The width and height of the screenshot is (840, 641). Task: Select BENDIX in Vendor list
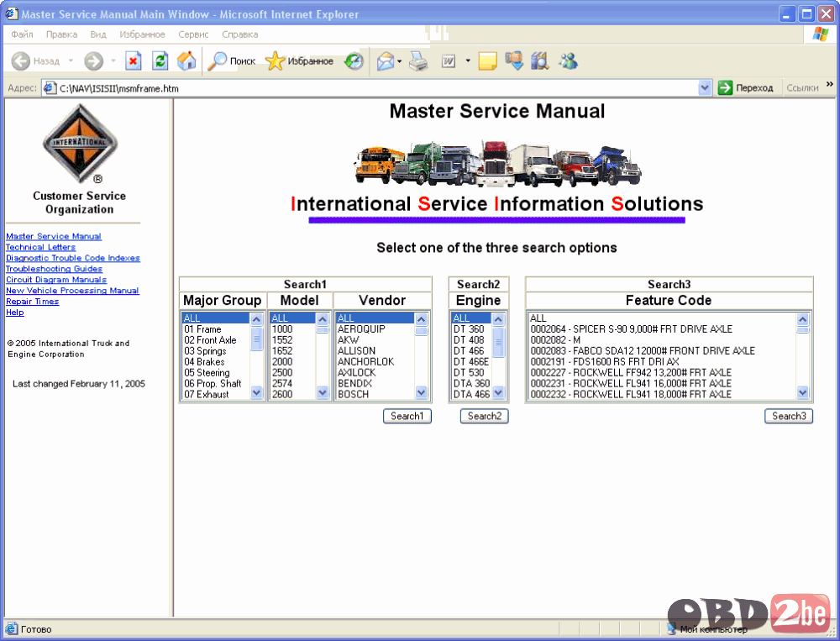(375, 383)
